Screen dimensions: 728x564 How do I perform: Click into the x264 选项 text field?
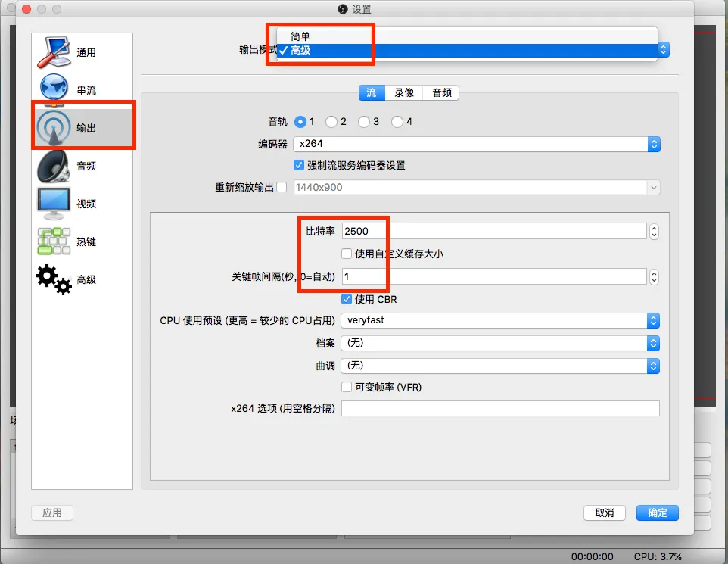click(500, 408)
